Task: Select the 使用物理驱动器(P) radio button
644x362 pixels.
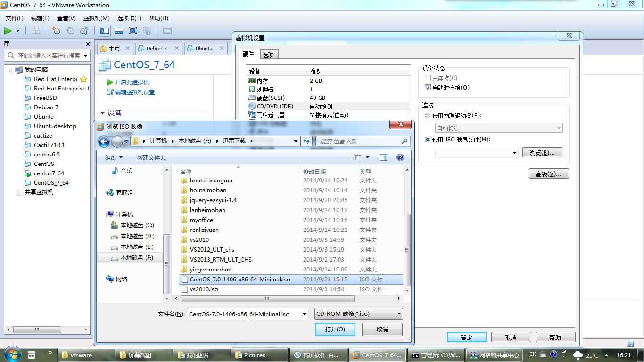Action: pos(428,115)
